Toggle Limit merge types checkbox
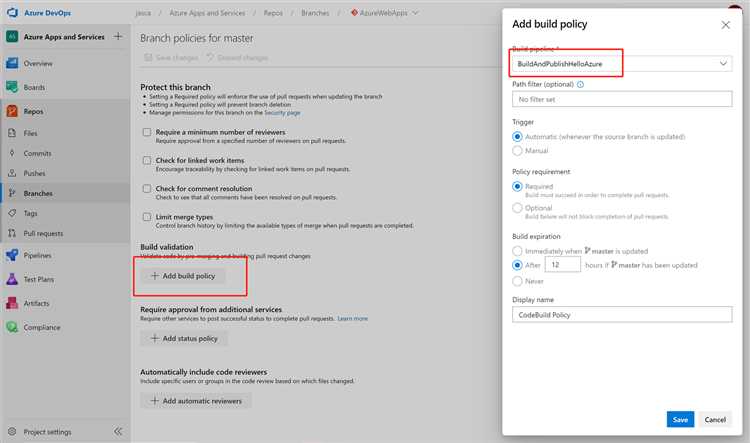This screenshot has width=750, height=443. (147, 217)
